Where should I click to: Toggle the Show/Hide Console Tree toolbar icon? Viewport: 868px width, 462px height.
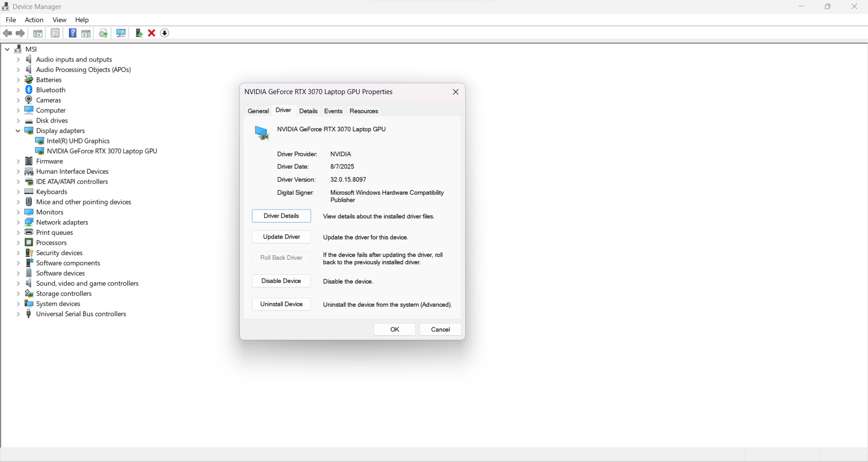coord(38,33)
